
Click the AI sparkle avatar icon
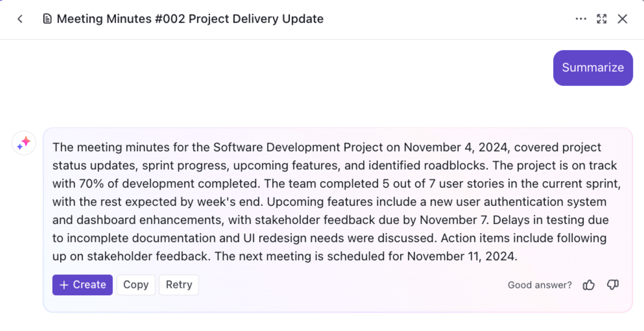24,143
